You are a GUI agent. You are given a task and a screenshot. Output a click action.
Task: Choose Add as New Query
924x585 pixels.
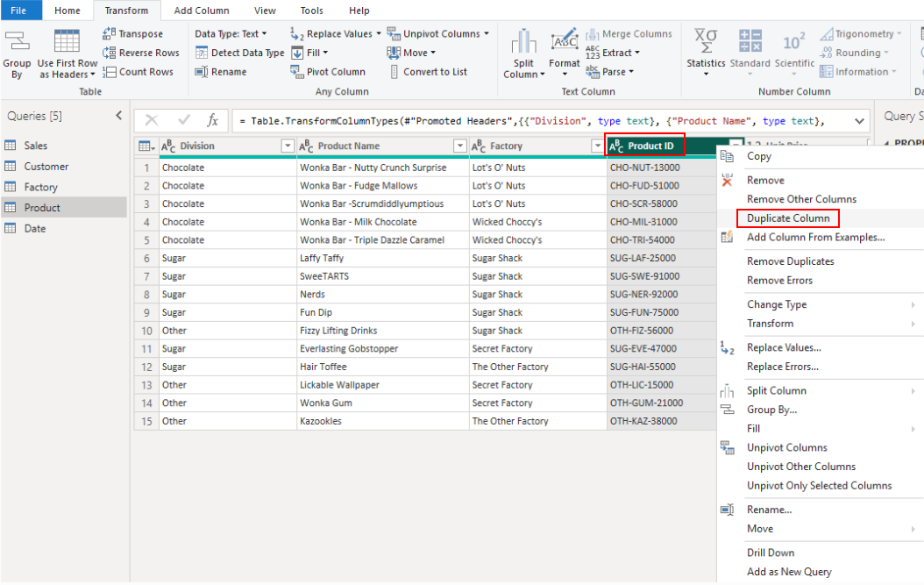coord(789,572)
